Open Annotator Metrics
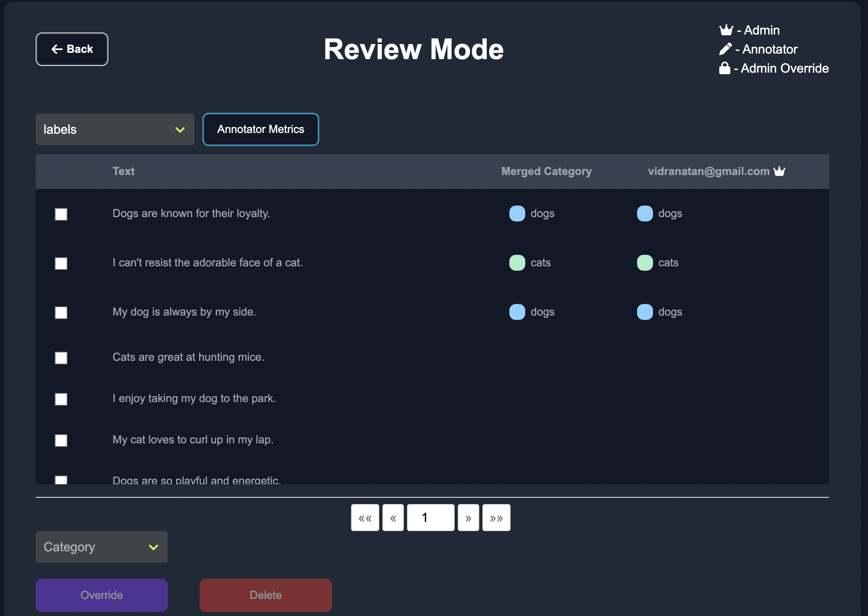This screenshot has height=616, width=868. click(261, 129)
